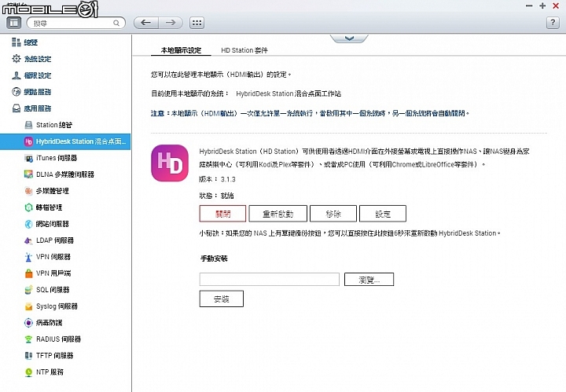
Task: Click the 轉檔管理 icon
Action: [x=28, y=207]
